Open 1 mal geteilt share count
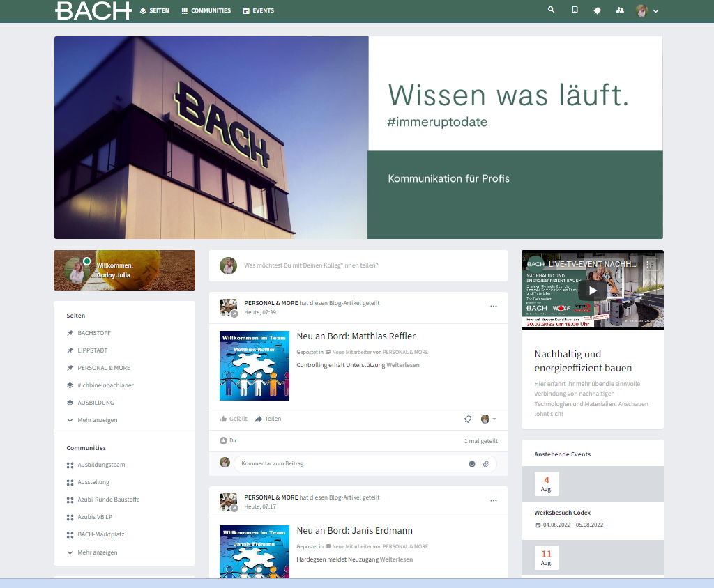714x588 pixels. (x=481, y=441)
